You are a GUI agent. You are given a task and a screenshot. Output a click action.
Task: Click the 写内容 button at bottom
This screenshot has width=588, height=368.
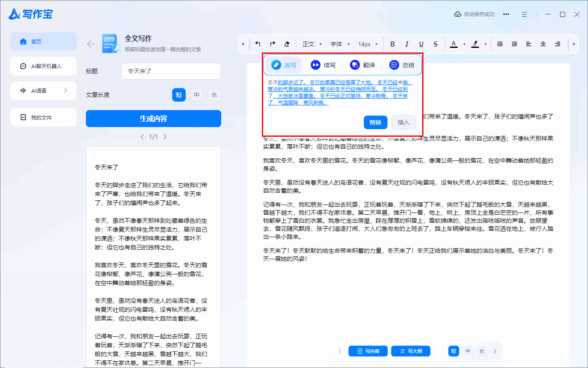click(x=368, y=351)
